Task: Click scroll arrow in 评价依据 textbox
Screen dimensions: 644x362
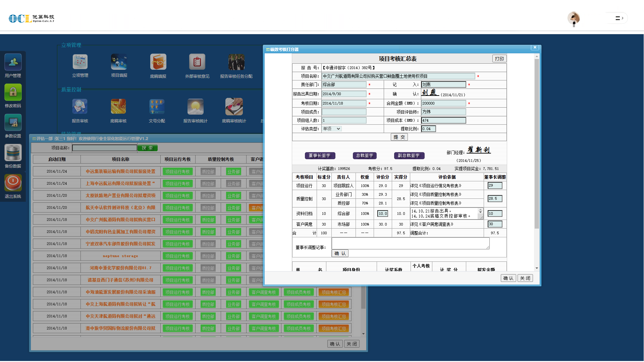Action: (x=480, y=212)
